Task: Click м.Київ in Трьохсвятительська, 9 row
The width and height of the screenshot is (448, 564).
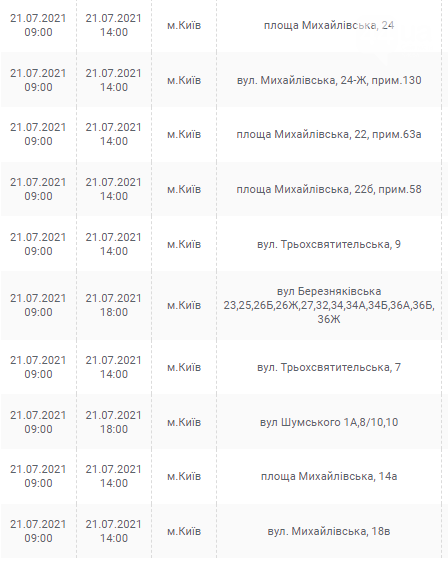Action: click(x=184, y=245)
